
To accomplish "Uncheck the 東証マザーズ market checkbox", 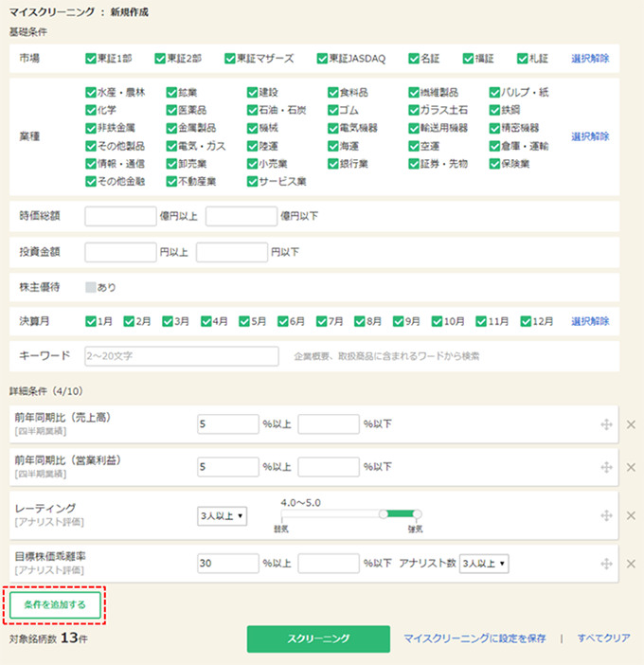I will pos(230,59).
